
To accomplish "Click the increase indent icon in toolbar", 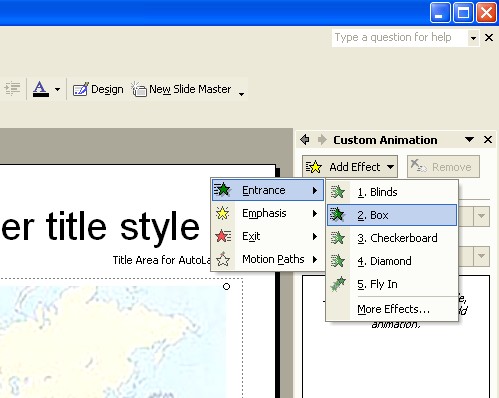I will click(12, 89).
